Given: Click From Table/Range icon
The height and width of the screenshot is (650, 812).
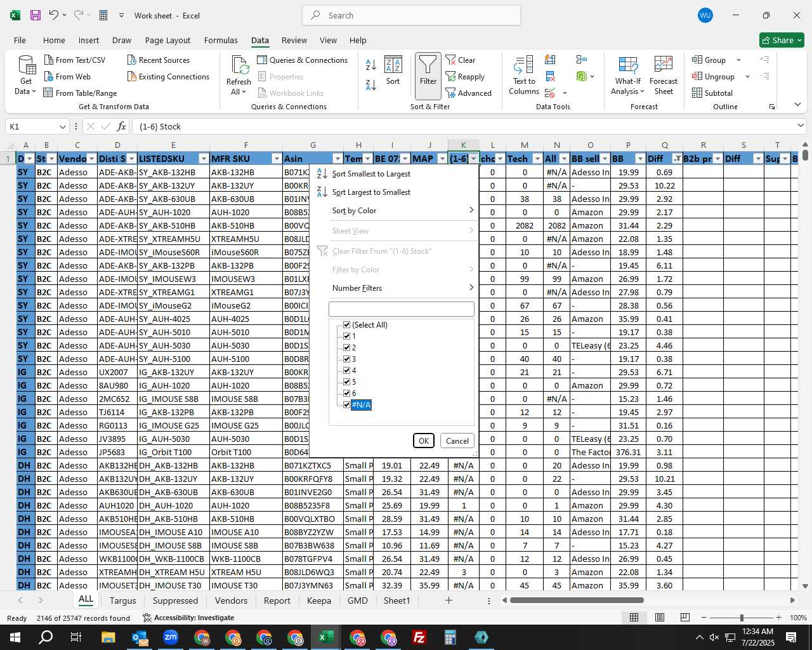Looking at the screenshot, I should click(x=48, y=93).
